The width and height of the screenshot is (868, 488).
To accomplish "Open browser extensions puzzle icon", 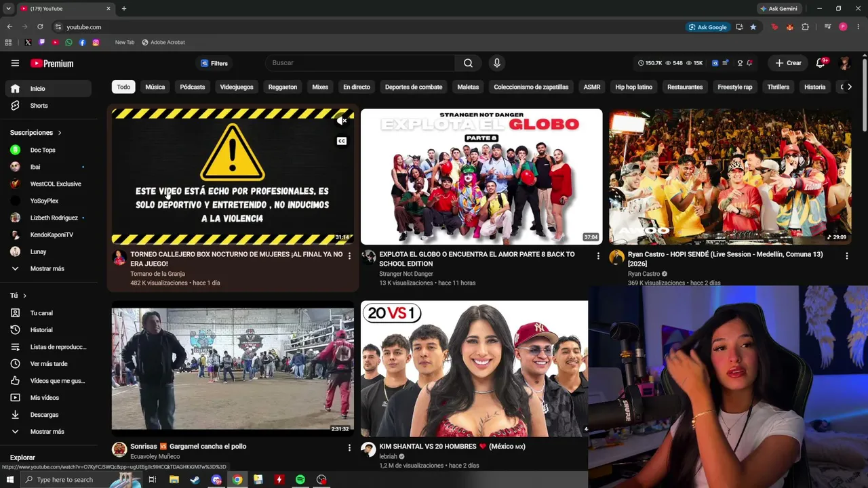I will (x=806, y=27).
